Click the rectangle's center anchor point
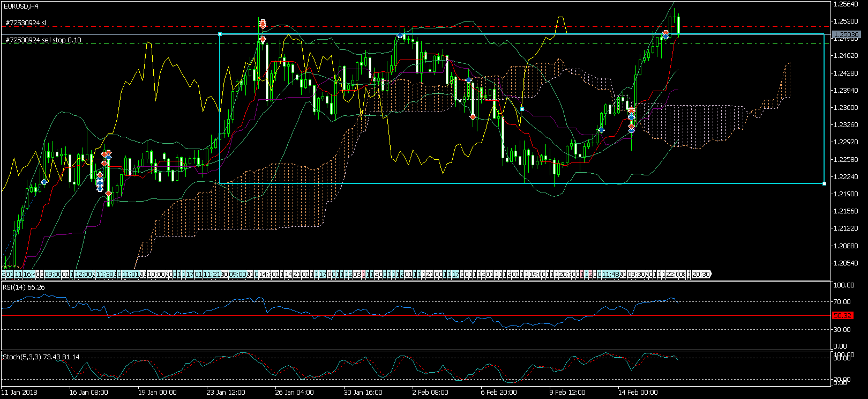 pos(522,109)
